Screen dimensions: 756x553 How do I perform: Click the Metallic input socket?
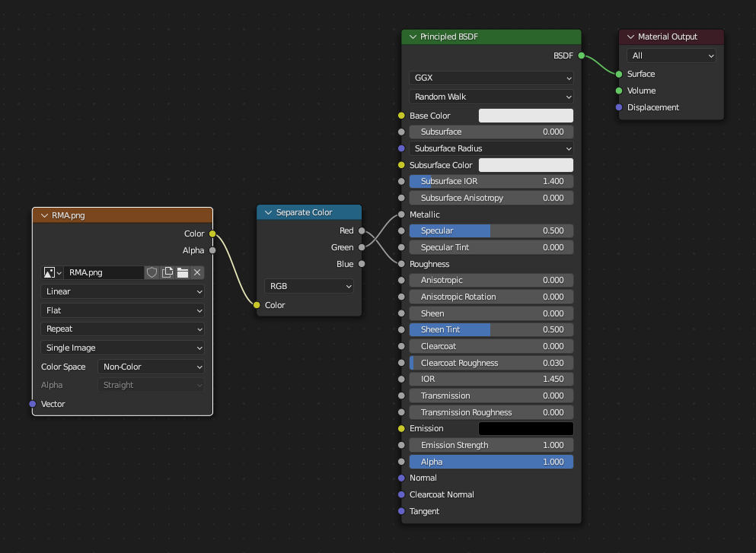pos(401,215)
